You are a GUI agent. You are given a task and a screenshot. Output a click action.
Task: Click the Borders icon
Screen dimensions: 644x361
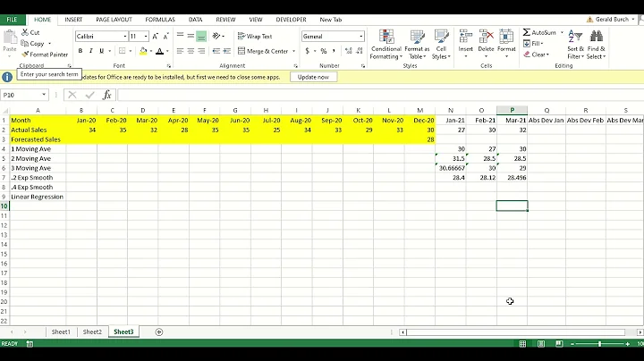122,51
